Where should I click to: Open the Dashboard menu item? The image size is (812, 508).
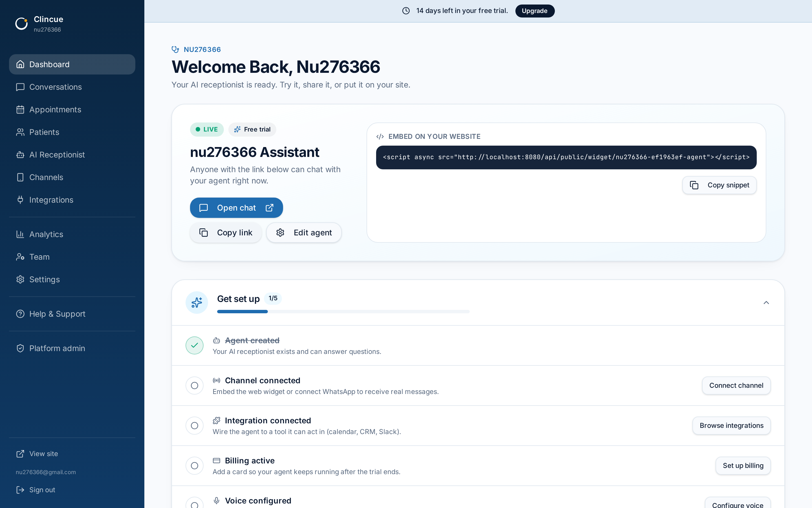[x=72, y=64]
